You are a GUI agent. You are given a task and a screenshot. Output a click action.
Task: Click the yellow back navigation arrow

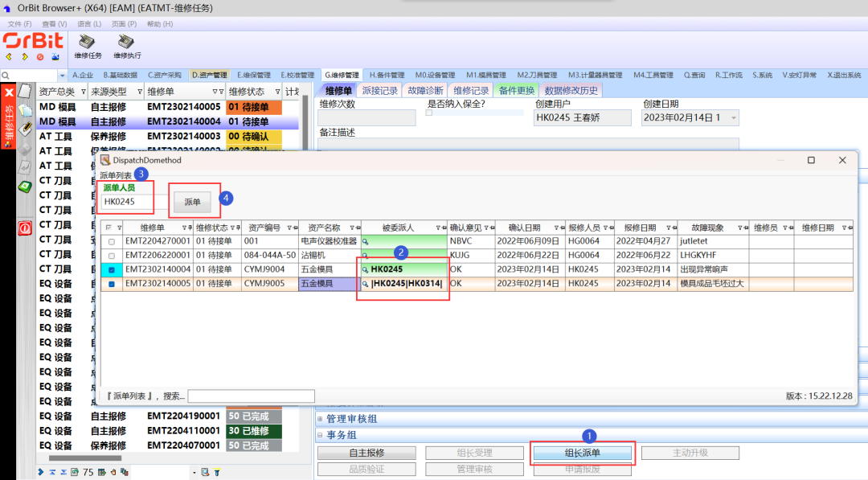coord(8,57)
